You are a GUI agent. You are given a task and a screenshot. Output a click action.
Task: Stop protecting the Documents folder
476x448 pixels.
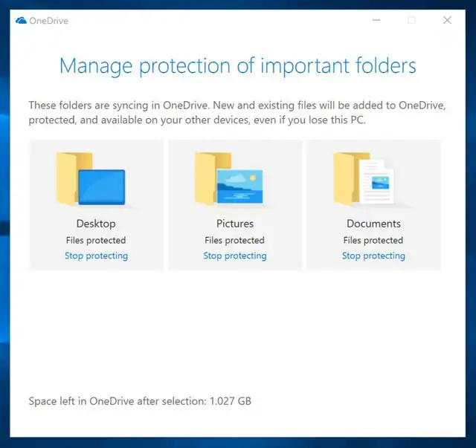click(373, 256)
